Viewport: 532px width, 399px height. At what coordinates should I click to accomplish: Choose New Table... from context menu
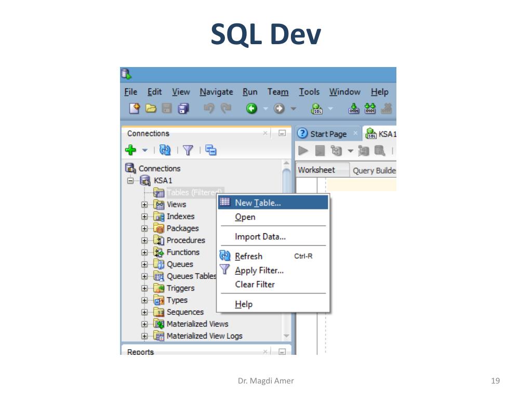click(x=273, y=203)
